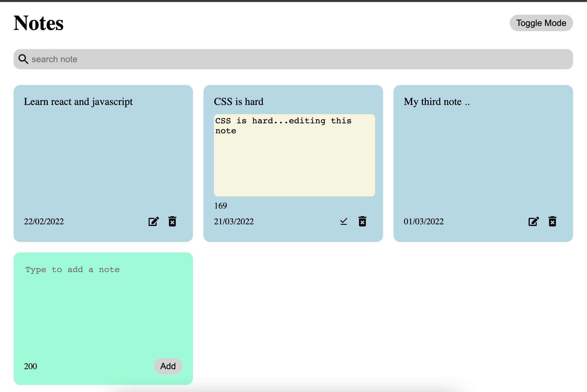Delete the 'CSS is hard' note
Viewport: 587px width, 392px height.
pyautogui.click(x=362, y=221)
